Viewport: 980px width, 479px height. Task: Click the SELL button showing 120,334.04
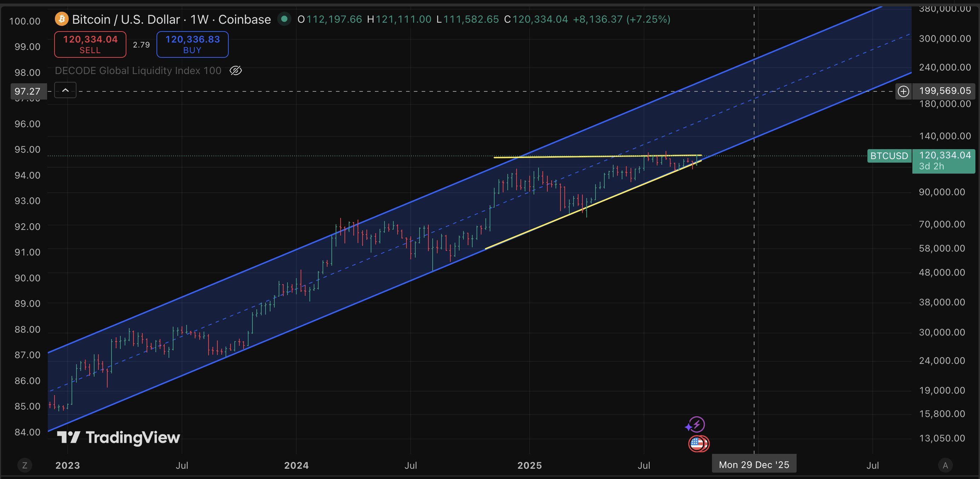click(90, 44)
